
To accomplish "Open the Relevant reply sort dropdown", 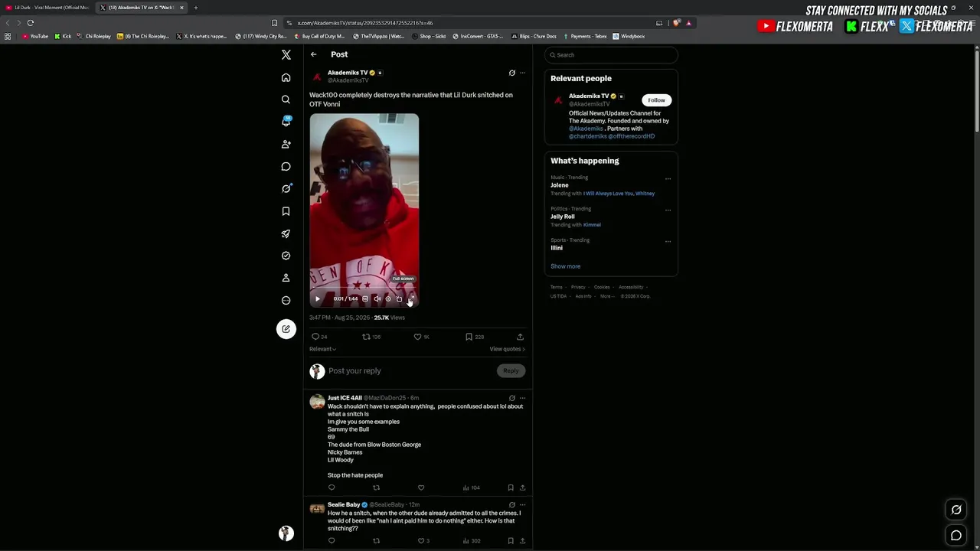I will pos(322,349).
